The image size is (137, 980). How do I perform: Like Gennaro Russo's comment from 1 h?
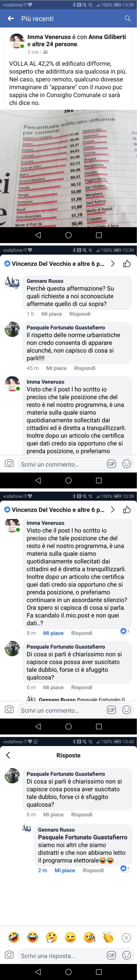click(x=51, y=314)
